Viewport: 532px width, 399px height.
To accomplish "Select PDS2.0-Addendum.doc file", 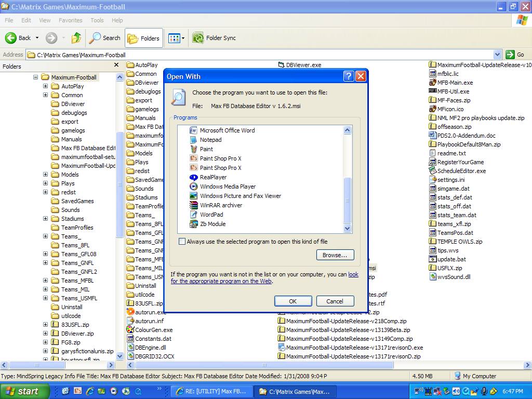I will [x=462, y=136].
